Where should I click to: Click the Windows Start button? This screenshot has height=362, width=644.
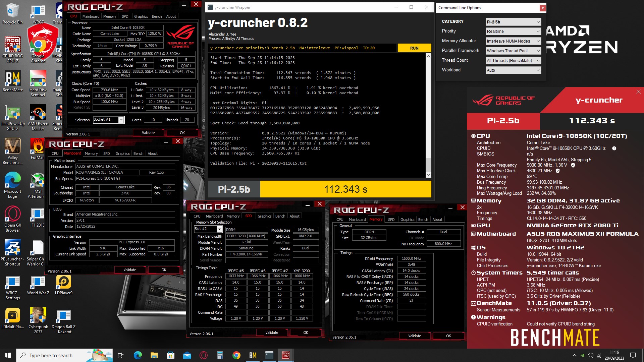click(x=8, y=355)
